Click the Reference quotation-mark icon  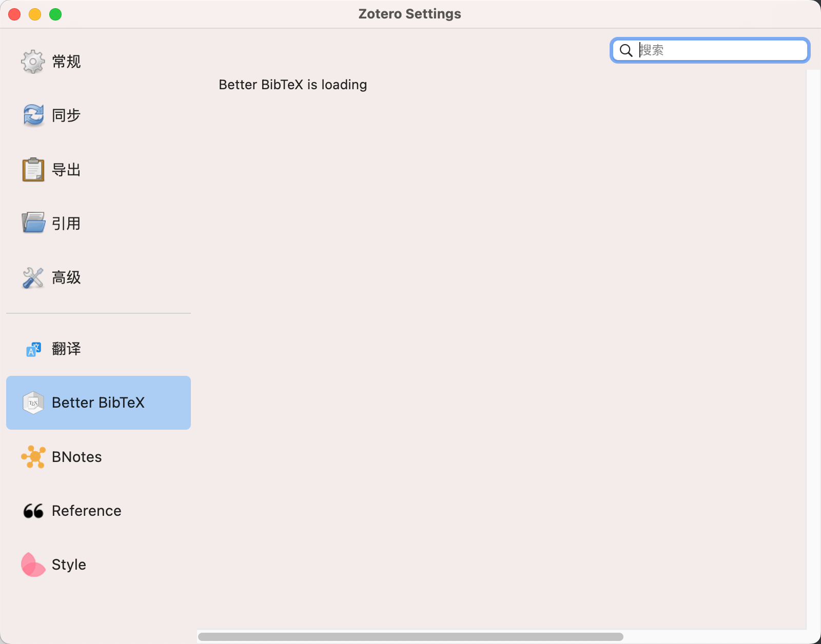(x=33, y=511)
